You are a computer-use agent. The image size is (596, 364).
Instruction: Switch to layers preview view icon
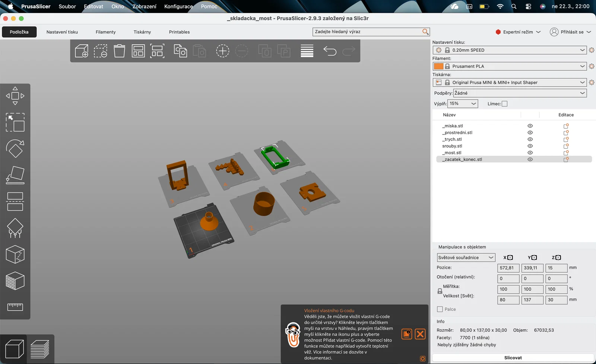40,349
